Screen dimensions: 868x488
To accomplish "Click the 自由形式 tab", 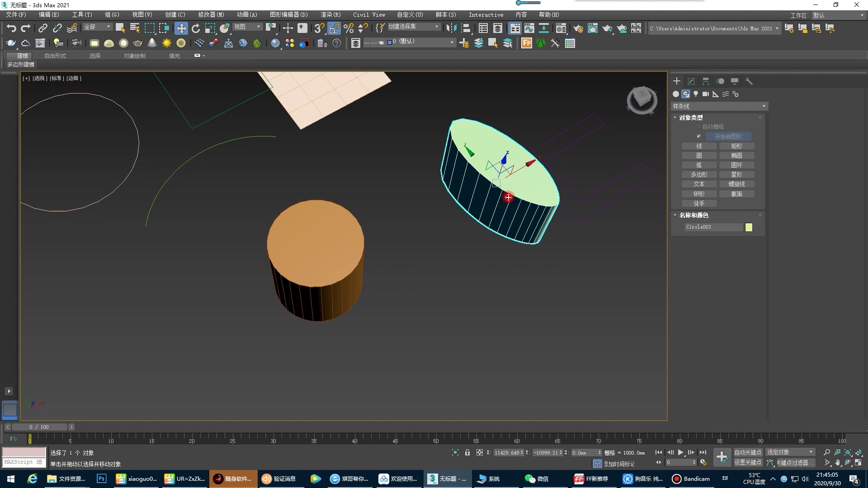I will 55,56.
